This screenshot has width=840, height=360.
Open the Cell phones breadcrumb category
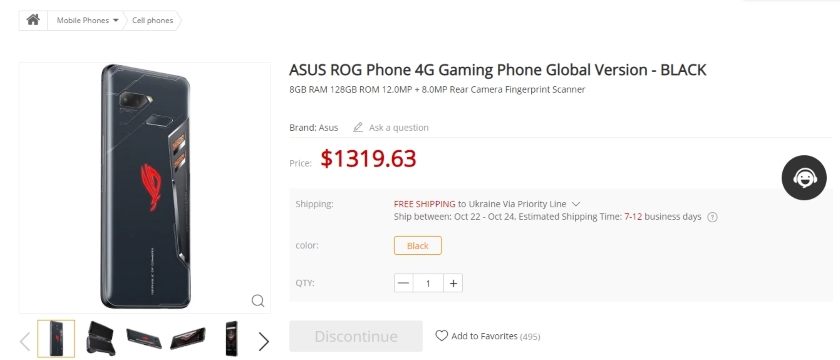[x=152, y=20]
